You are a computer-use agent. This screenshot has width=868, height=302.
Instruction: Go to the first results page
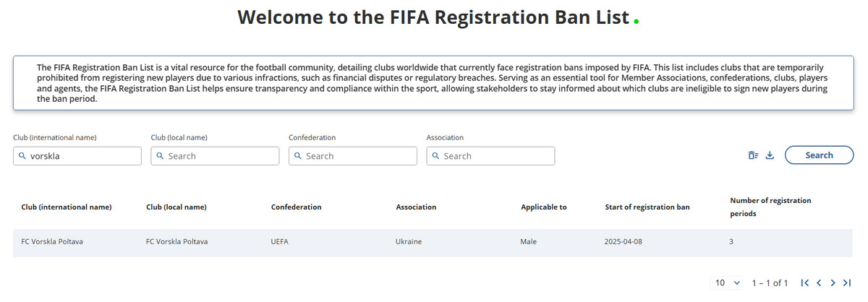[804, 282]
